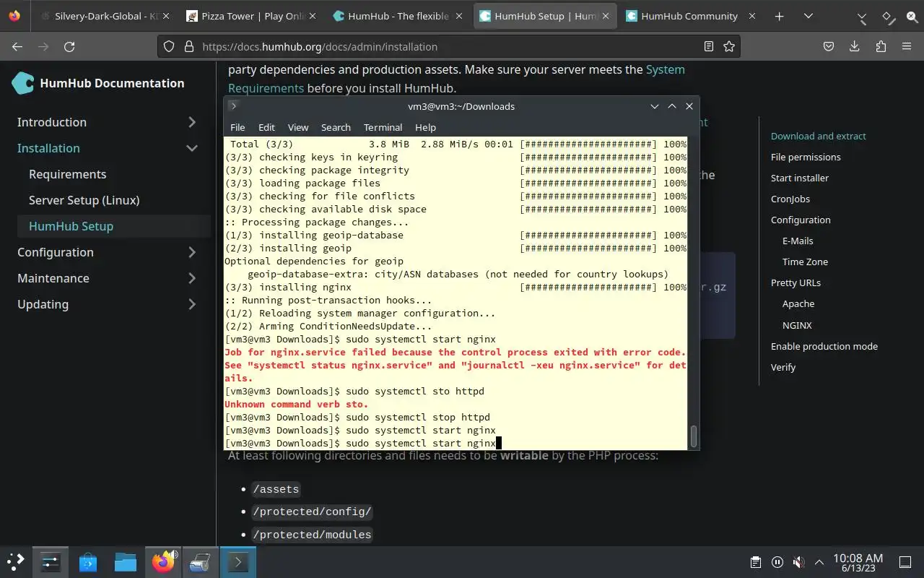This screenshot has height=578, width=924.
Task: Open the extensions puzzle icon
Action: click(881, 46)
